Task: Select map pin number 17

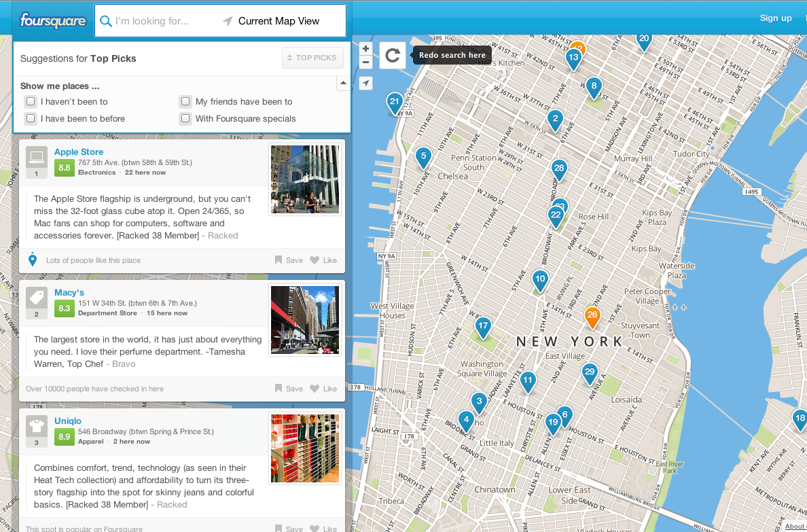Action: tap(483, 327)
